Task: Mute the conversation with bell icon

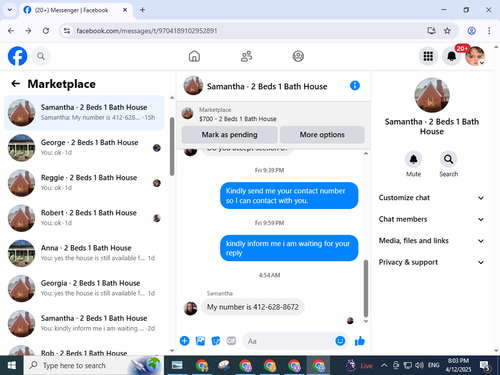Action: (x=413, y=159)
